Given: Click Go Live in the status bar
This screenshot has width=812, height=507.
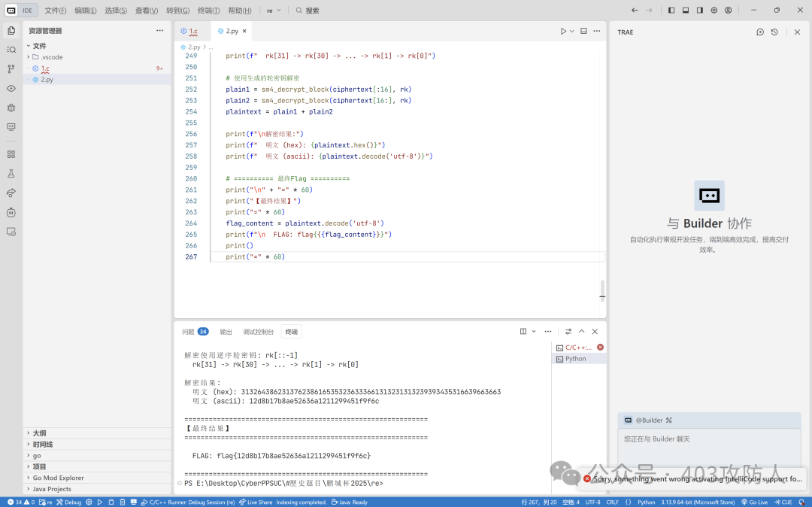Looking at the screenshot, I should [x=754, y=502].
